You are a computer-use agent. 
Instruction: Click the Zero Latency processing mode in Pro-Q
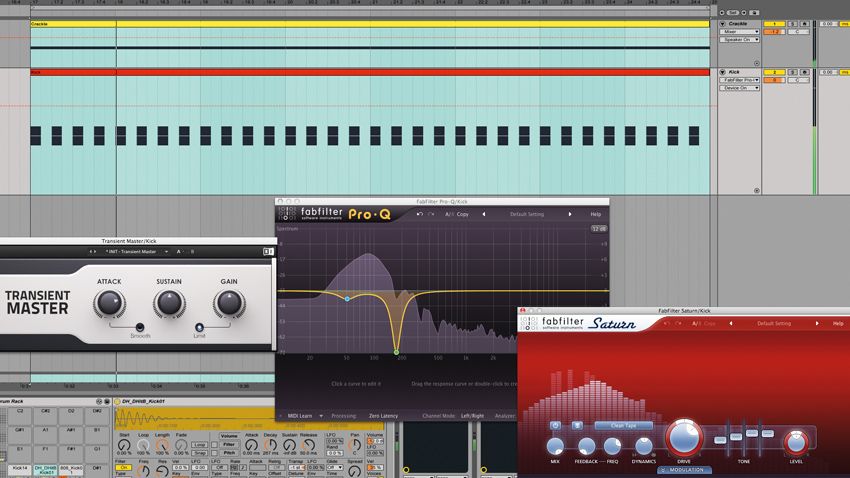tap(383, 416)
